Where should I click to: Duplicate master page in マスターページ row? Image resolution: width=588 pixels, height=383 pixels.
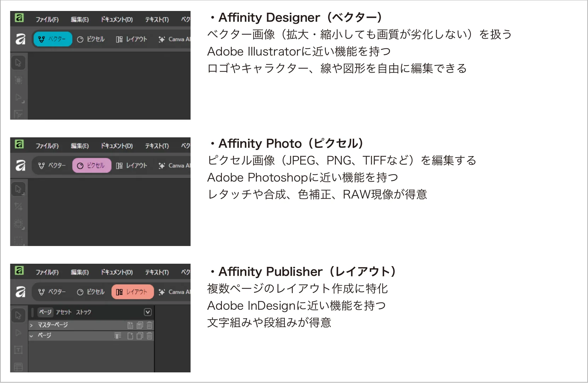[x=140, y=325]
